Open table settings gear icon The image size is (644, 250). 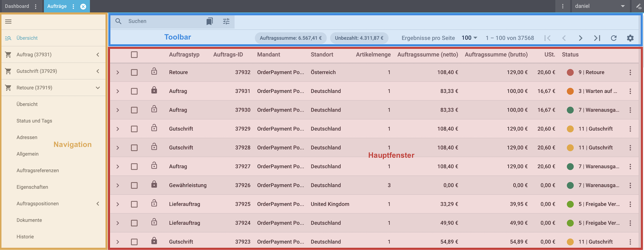(x=630, y=38)
